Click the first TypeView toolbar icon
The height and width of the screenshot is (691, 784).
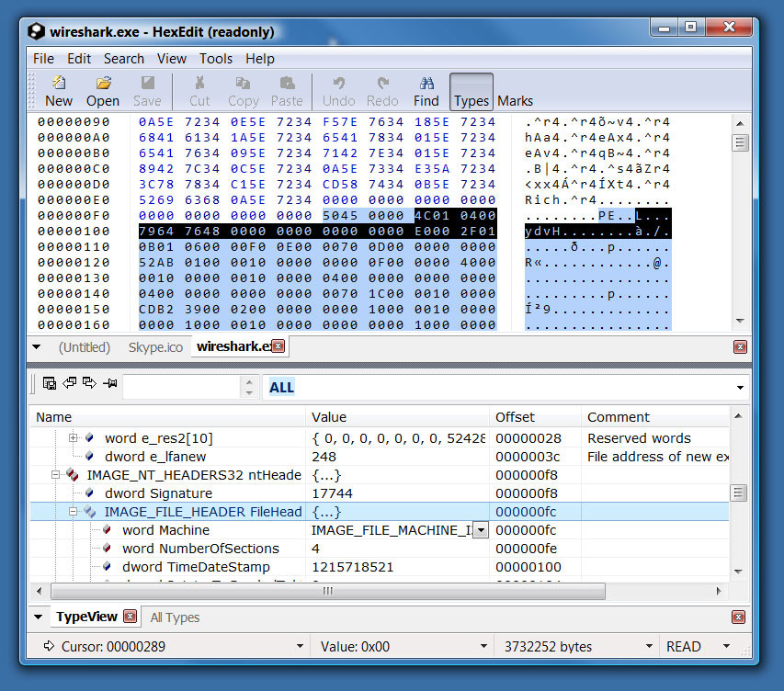(x=49, y=383)
